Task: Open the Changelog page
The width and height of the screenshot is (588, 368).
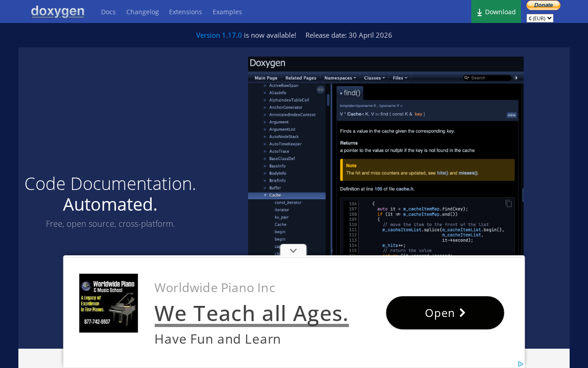Action: tap(142, 12)
